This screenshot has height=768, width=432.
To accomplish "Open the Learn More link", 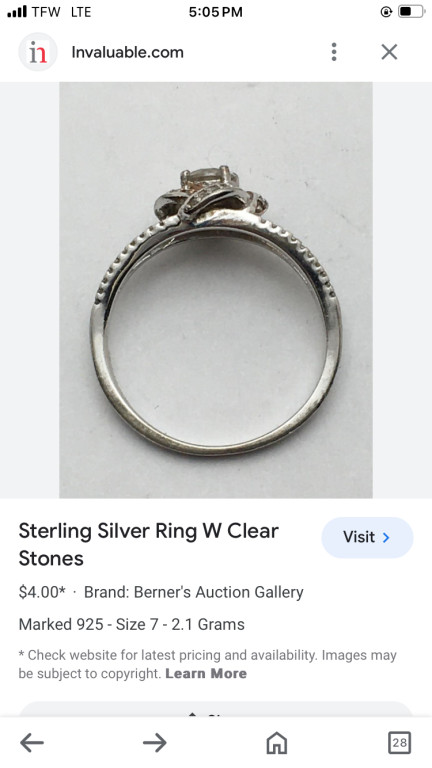I will click(206, 673).
